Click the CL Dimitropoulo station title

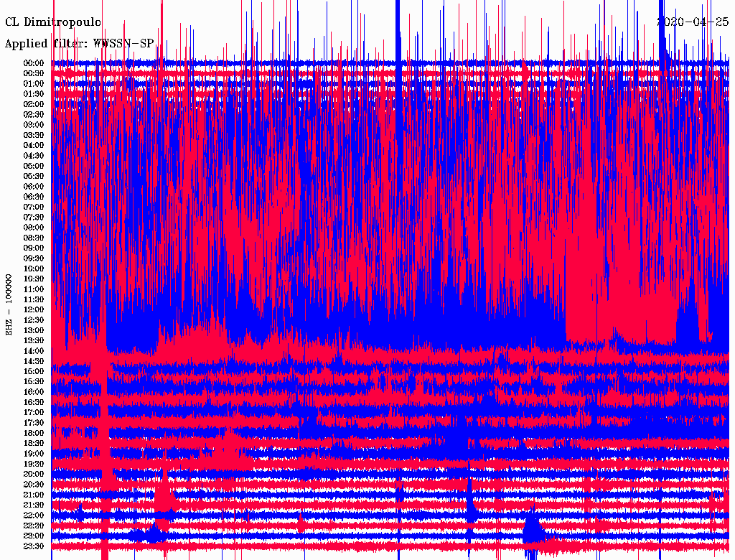[53, 23]
